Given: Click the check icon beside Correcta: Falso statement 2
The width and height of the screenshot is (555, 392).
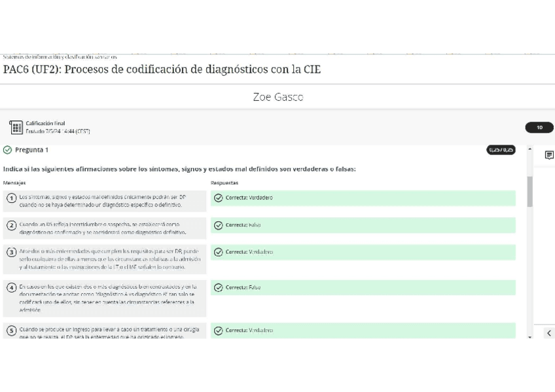Looking at the screenshot, I should click(217, 224).
